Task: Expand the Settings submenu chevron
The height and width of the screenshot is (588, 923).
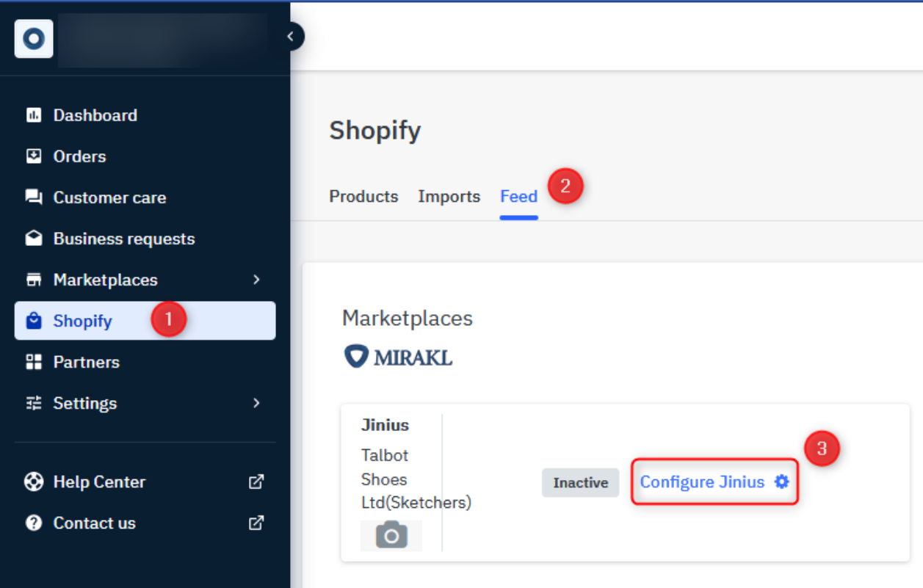Action: pyautogui.click(x=256, y=403)
